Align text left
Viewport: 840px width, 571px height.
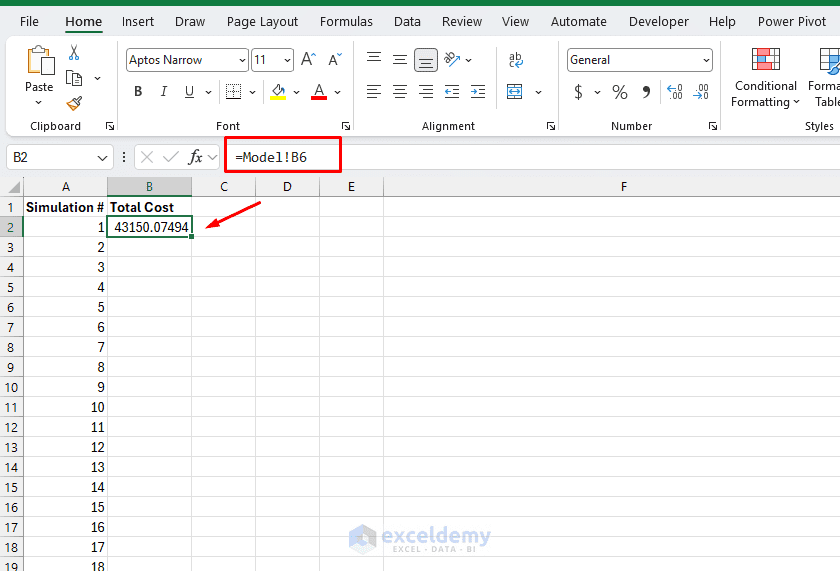[374, 92]
